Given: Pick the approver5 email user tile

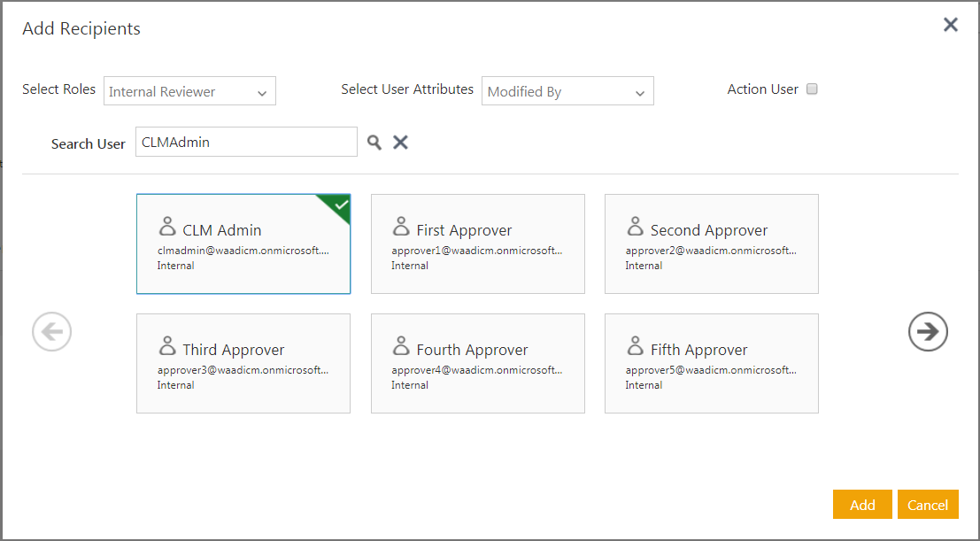Looking at the screenshot, I should click(711, 364).
